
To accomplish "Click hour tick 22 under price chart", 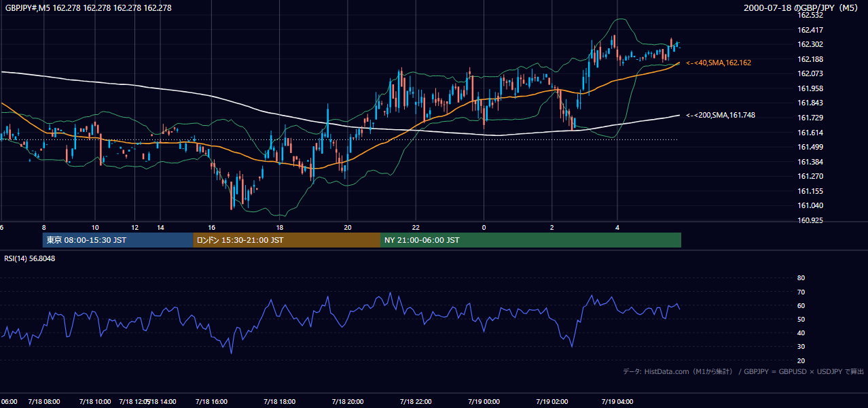I will pyautogui.click(x=416, y=228).
